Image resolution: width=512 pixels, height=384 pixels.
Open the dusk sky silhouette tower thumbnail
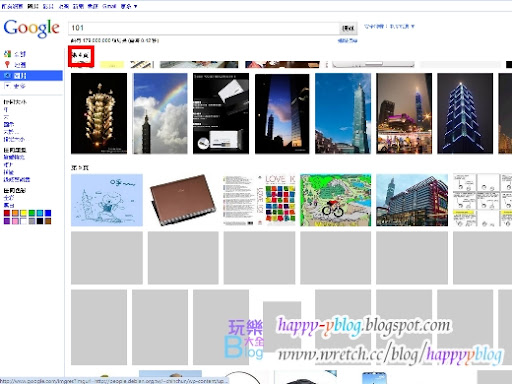point(282,113)
